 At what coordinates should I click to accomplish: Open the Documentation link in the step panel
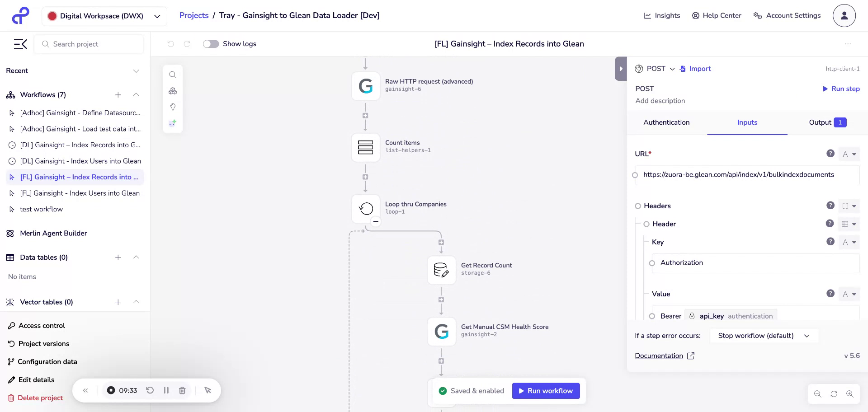click(659, 356)
